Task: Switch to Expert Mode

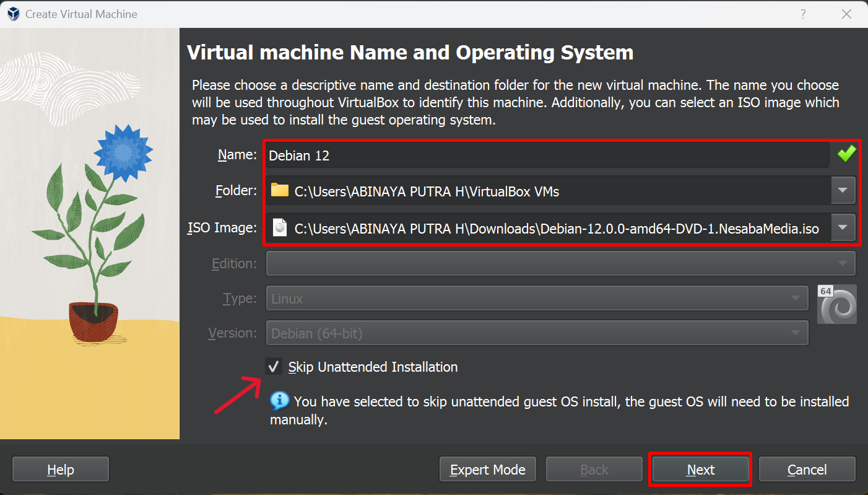Action: pos(488,470)
